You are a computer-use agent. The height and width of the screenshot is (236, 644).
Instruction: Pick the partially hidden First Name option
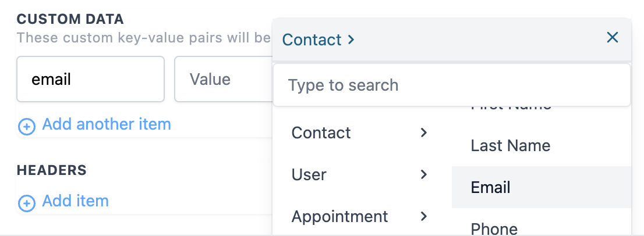point(511,108)
